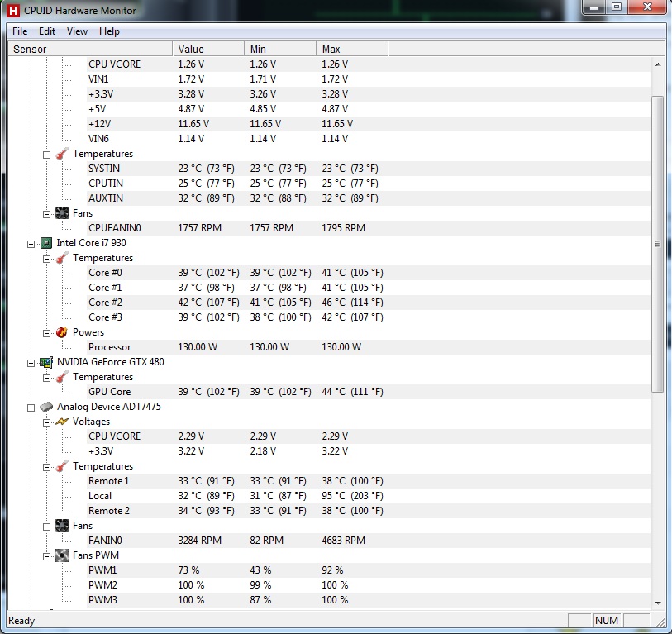Select the PWM1 row
672x634 pixels.
(x=369, y=570)
